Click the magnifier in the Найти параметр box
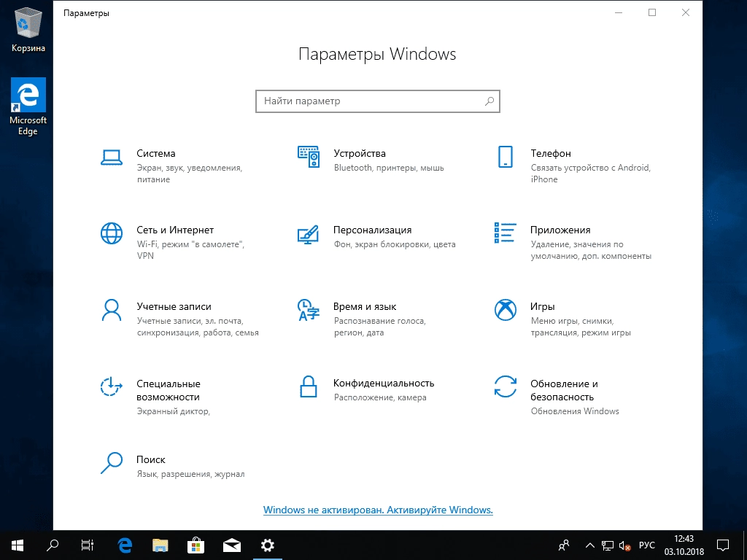The image size is (747, 560). point(489,101)
